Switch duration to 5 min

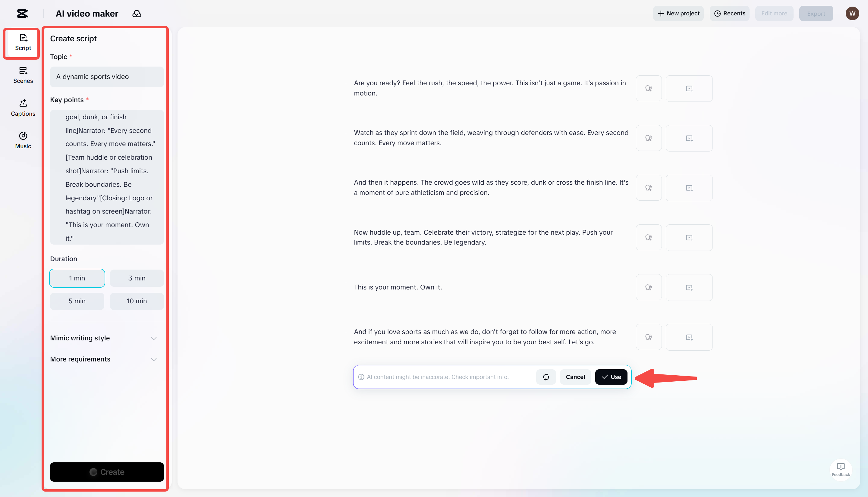pos(77,301)
